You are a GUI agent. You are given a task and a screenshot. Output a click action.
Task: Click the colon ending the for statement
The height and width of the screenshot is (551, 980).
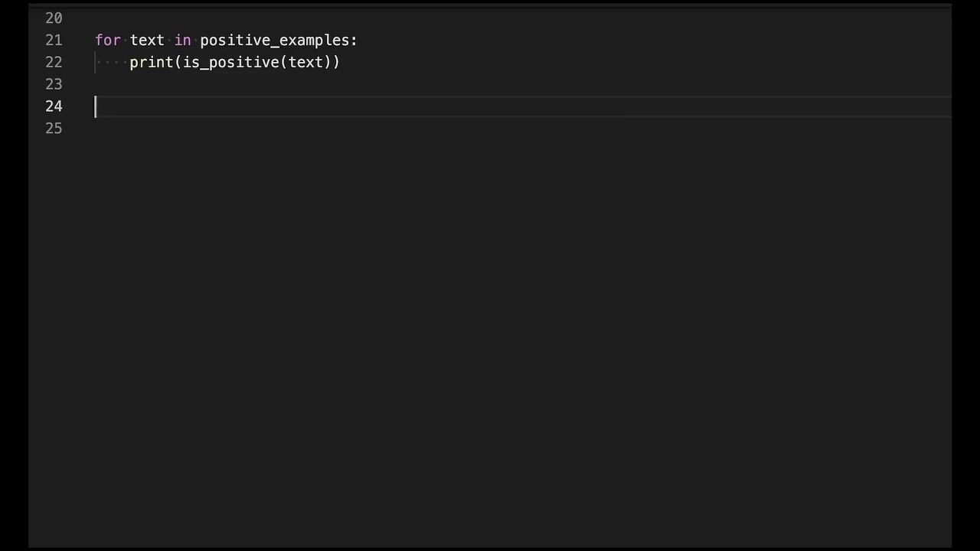354,40
